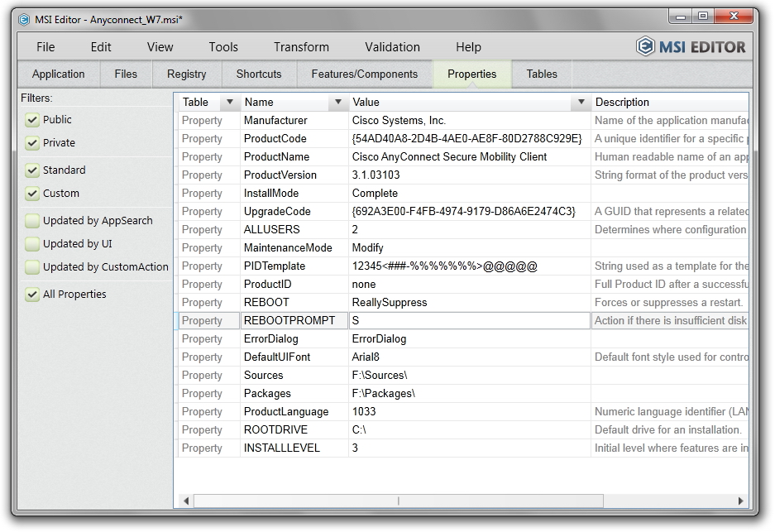Toggle the All Properties checkbox
Image resolution: width=775 pixels, height=532 pixels.
click(32, 295)
